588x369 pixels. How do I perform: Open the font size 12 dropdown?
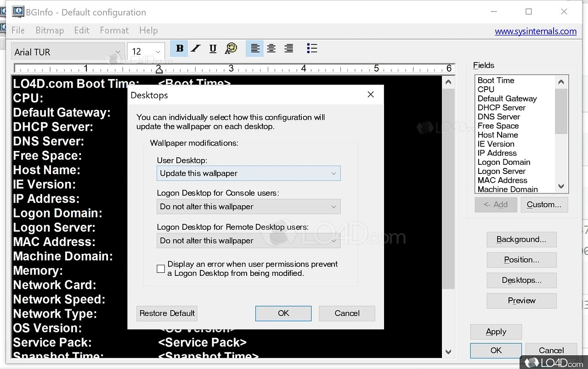pos(146,52)
